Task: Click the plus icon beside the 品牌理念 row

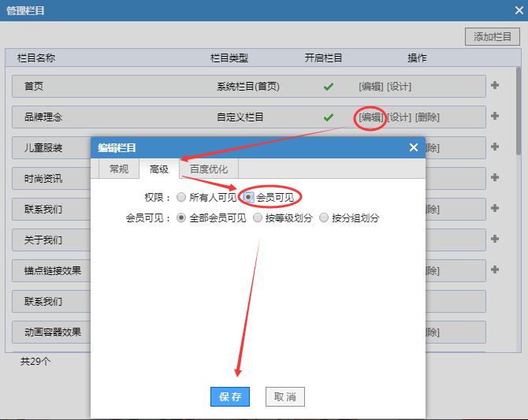Action: coord(495,116)
